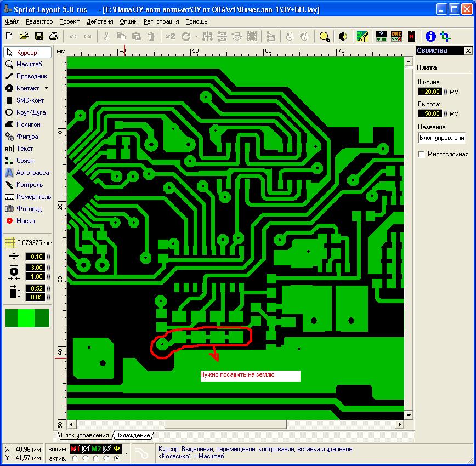Screen dimensions: 476x466
Task: Toggle visibility of the M2 layer
Action: point(97,449)
